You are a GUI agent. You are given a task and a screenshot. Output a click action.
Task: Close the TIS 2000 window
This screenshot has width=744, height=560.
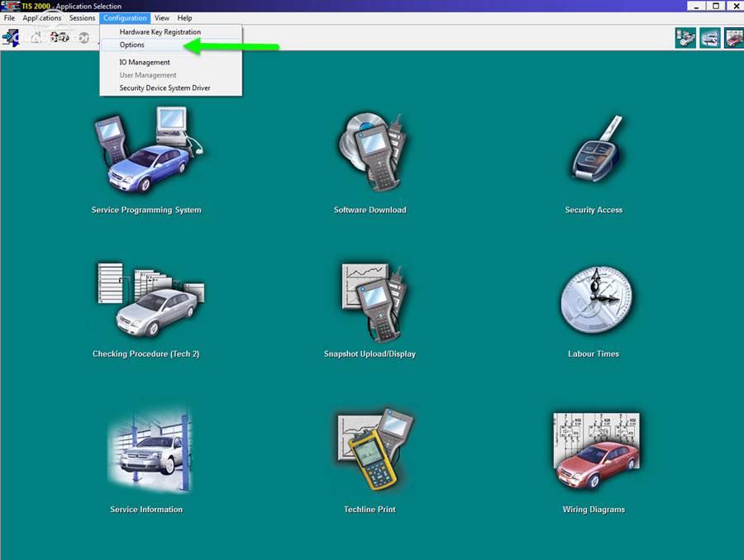(735, 6)
